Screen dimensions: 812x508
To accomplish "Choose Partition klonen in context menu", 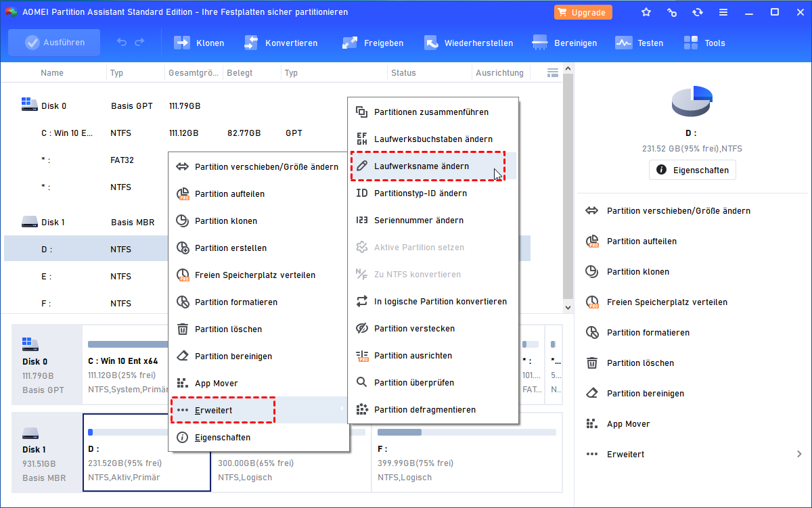I will (258, 221).
